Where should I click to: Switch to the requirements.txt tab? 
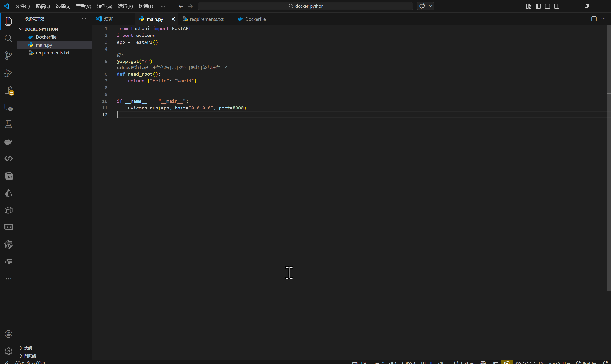coord(206,19)
